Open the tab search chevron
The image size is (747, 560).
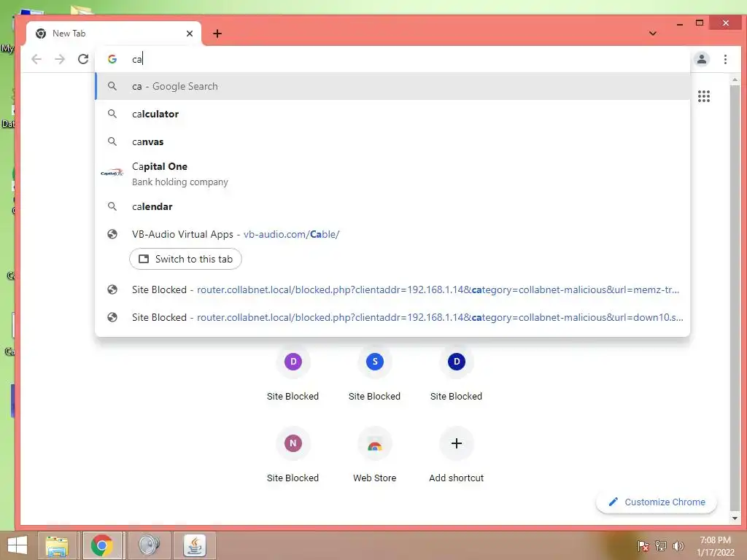[653, 34]
